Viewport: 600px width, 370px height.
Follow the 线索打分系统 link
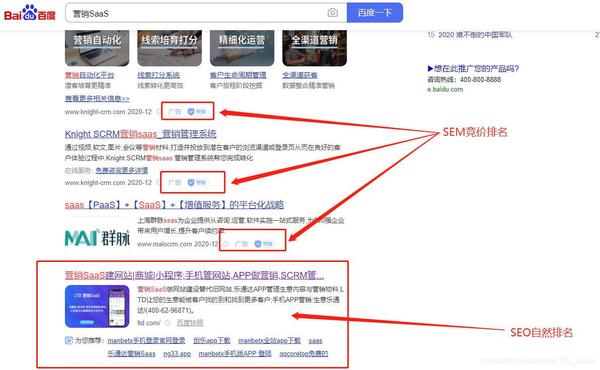[158, 75]
